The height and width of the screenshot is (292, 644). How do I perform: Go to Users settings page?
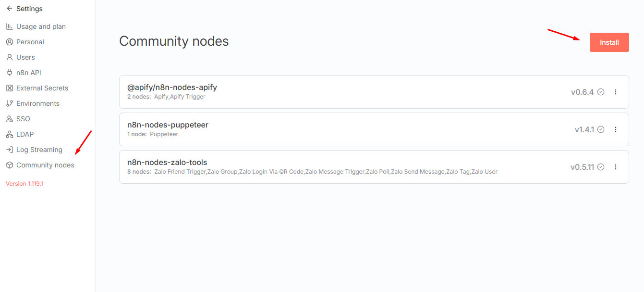click(x=25, y=57)
